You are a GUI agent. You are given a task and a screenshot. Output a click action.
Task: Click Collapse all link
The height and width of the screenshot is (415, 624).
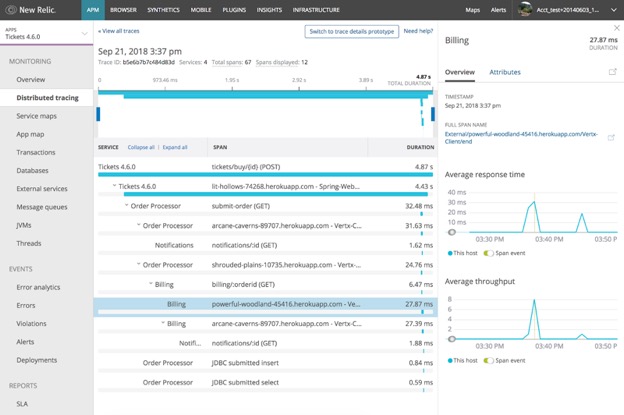click(141, 147)
